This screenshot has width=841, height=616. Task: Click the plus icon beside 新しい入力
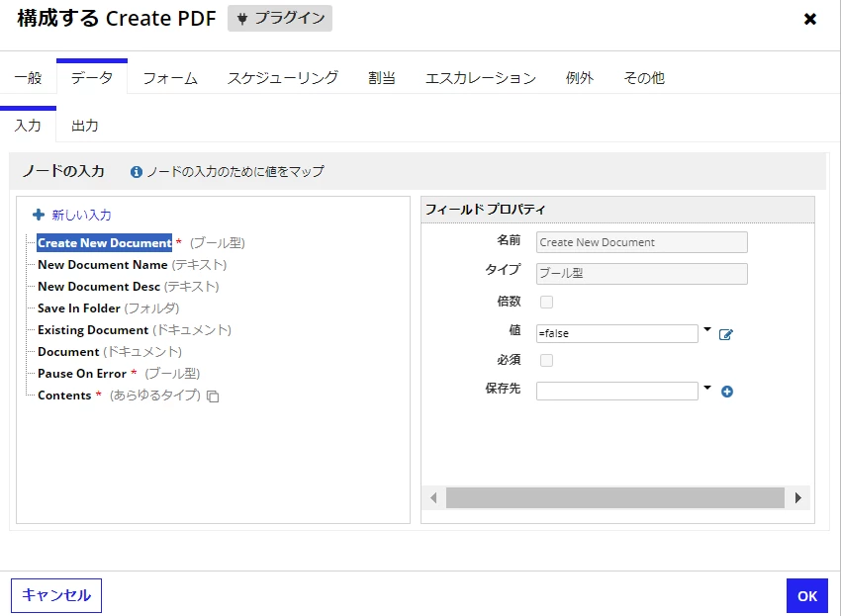[x=39, y=215]
